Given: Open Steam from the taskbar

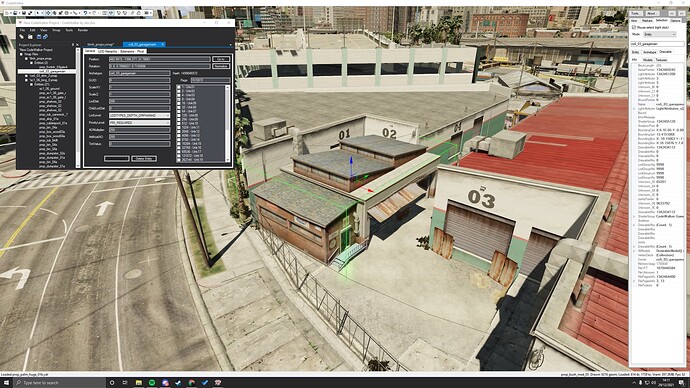Looking at the screenshot, I should pyautogui.click(x=178, y=383).
